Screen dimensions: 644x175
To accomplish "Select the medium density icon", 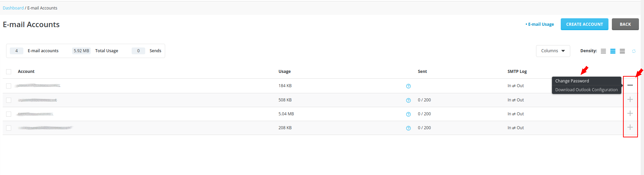I will [x=613, y=51].
